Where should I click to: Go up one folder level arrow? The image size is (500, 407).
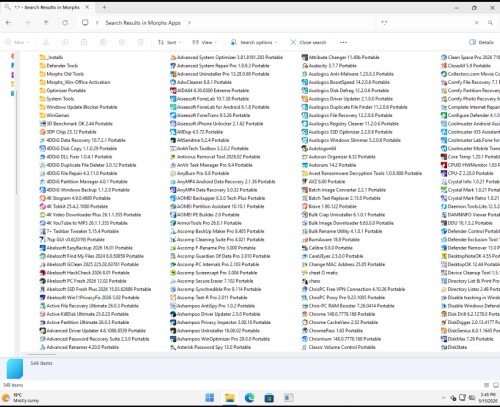(x=46, y=23)
